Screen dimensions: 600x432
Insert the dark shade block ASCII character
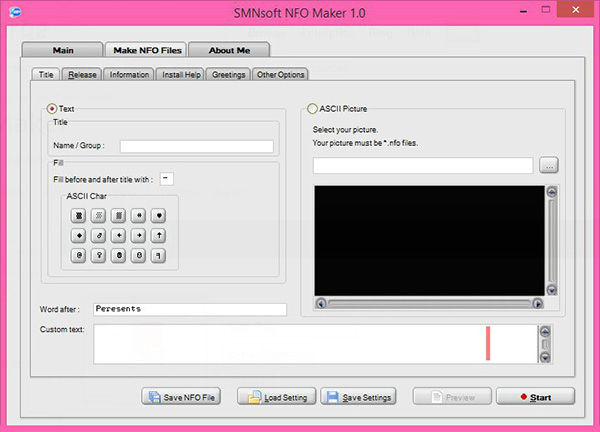78,216
